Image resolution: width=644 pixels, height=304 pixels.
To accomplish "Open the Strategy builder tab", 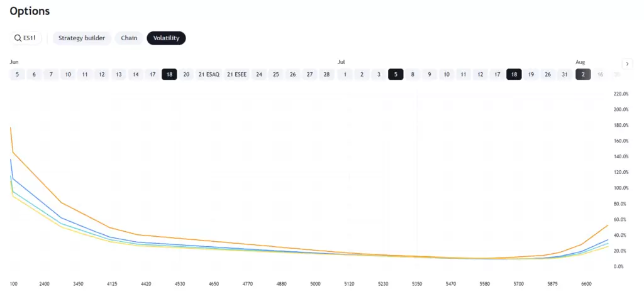I will (x=82, y=38).
